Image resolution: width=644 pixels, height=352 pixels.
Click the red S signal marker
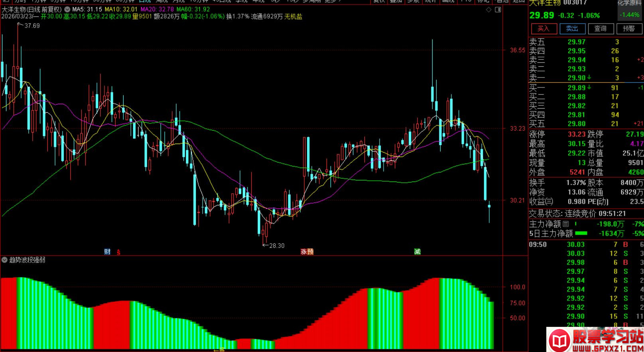click(x=118, y=252)
